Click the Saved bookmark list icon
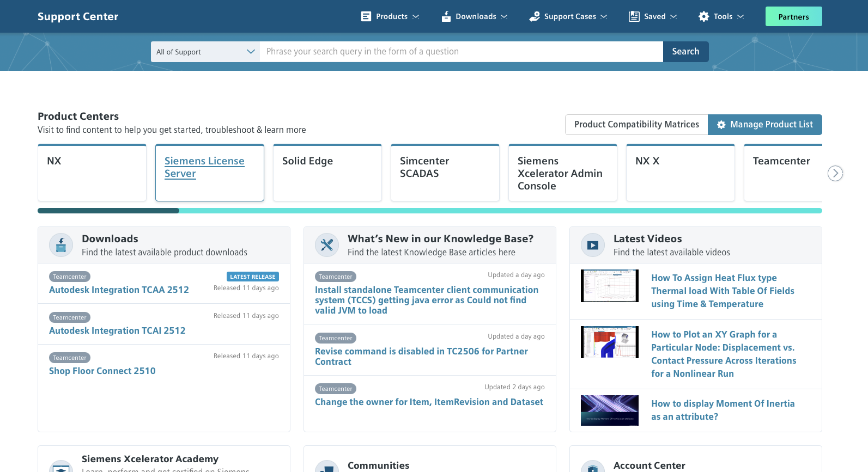868x472 pixels. point(634,16)
